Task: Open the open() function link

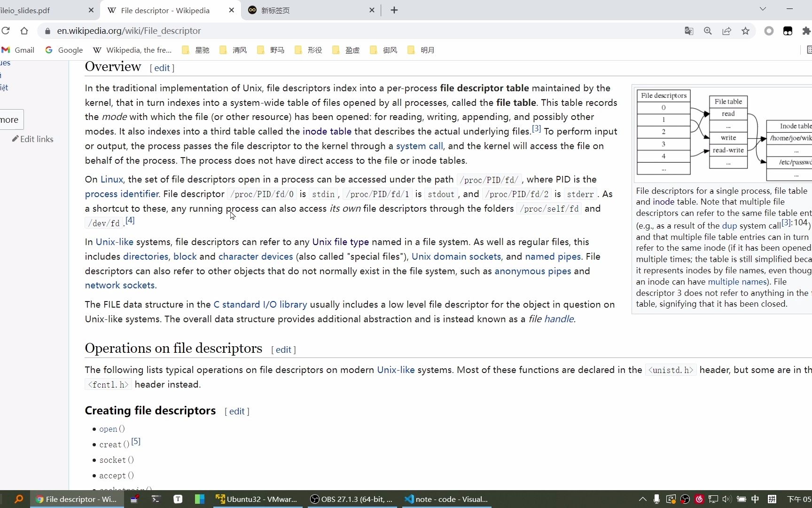Action: point(112,429)
